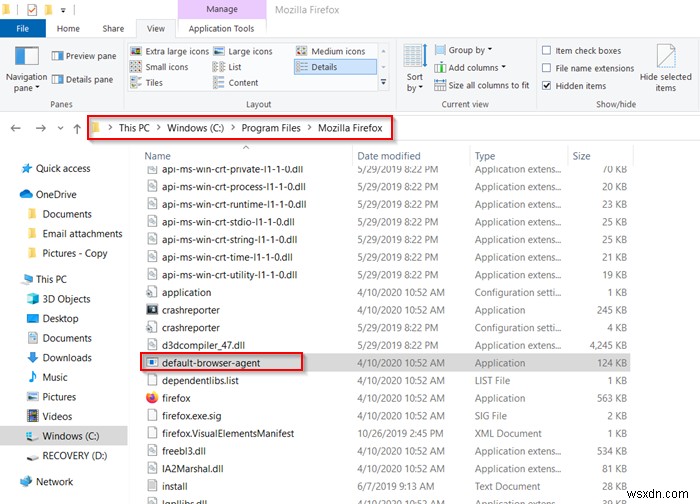
Task: Go forward with the forward arrow
Action: pos(41,129)
